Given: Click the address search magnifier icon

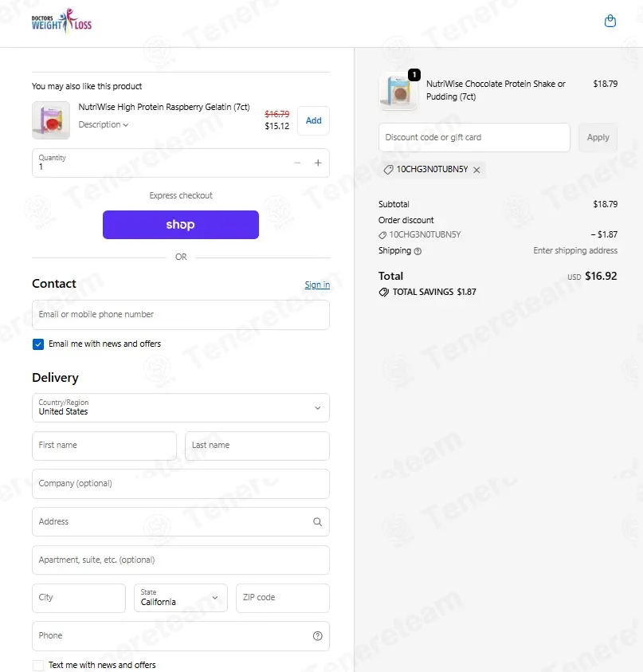Looking at the screenshot, I should tap(317, 521).
